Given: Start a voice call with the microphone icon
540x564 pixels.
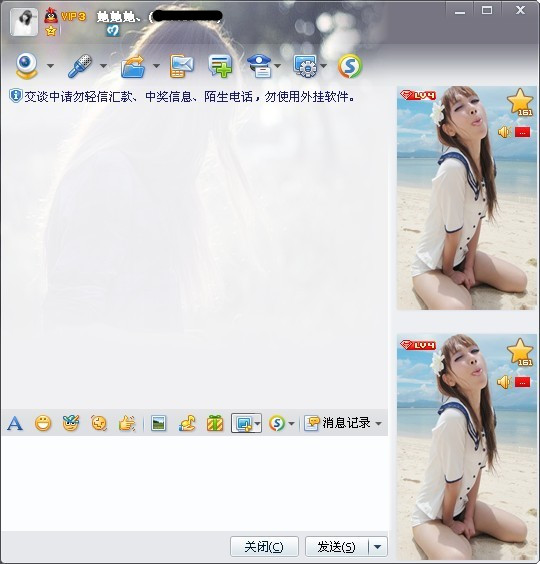Looking at the screenshot, I should (80, 65).
